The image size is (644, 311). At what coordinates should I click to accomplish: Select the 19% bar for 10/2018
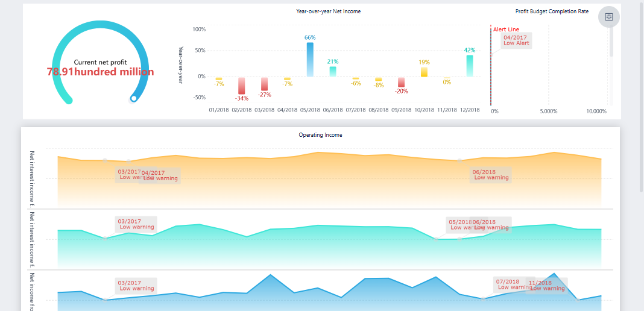[x=424, y=72]
